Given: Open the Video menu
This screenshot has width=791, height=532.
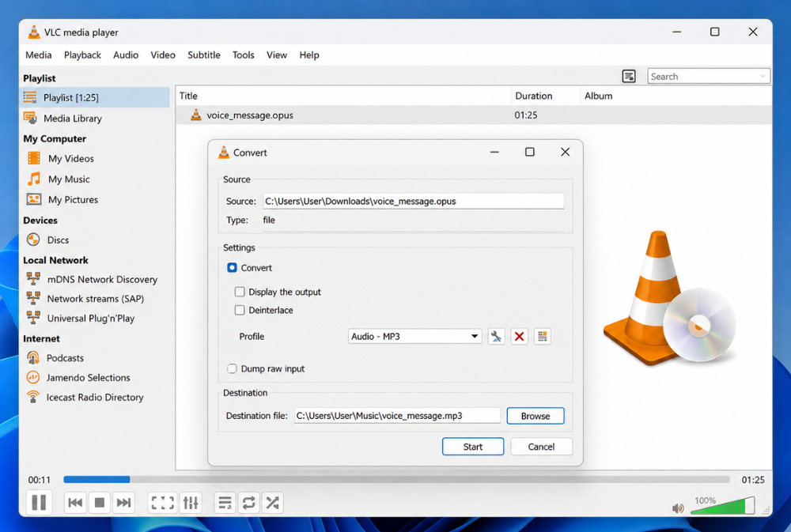Looking at the screenshot, I should point(163,55).
